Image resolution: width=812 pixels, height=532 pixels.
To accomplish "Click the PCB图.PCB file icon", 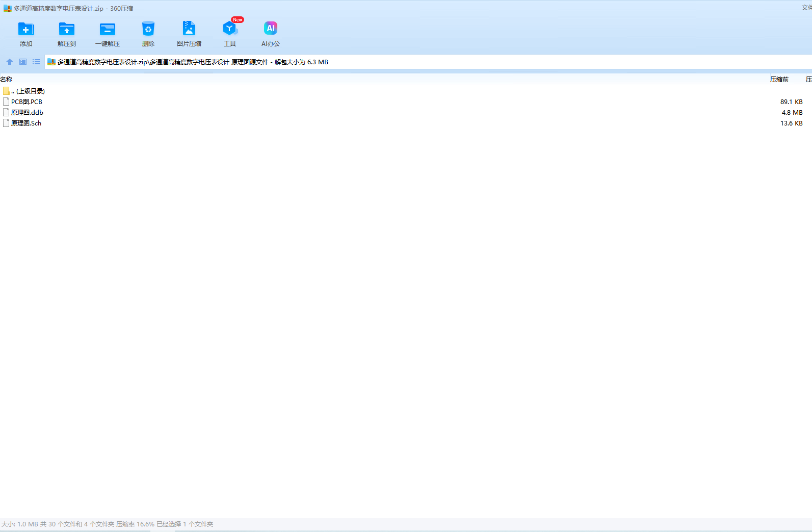I will coord(6,102).
